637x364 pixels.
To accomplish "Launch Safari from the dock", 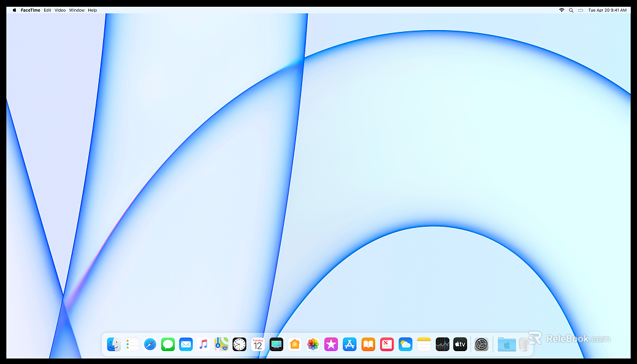I will pyautogui.click(x=150, y=344).
